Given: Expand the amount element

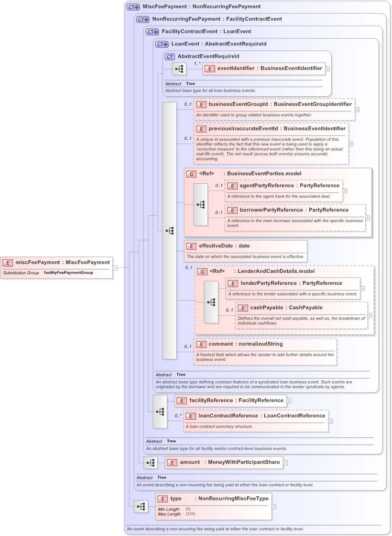Looking at the screenshot, I should pyautogui.click(x=285, y=463).
